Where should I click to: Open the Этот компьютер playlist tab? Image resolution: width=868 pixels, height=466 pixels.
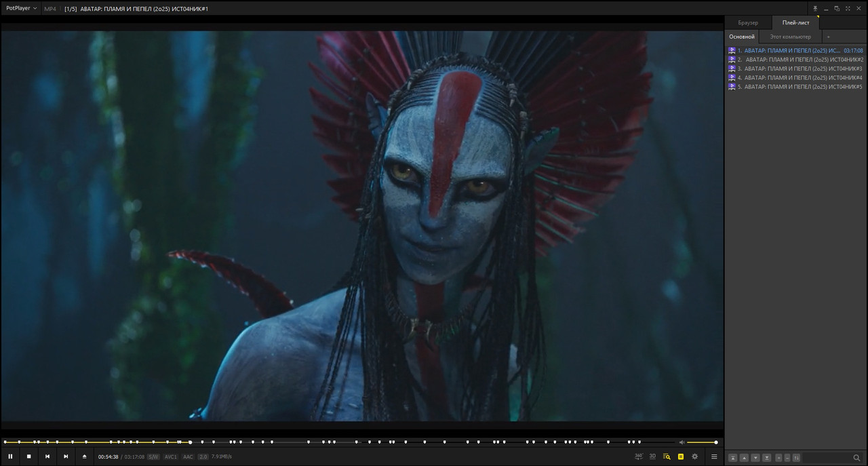pyautogui.click(x=790, y=37)
